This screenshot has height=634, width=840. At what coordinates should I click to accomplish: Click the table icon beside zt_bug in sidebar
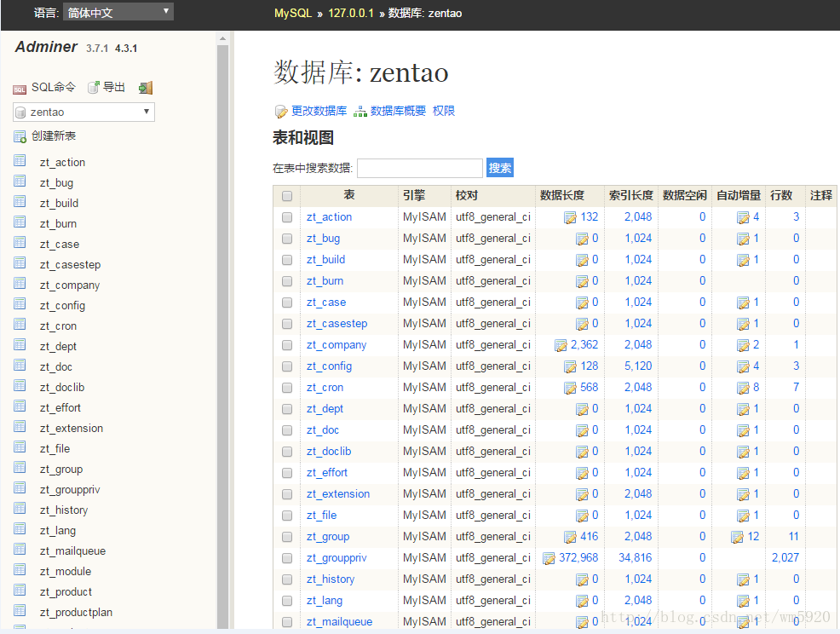20,182
